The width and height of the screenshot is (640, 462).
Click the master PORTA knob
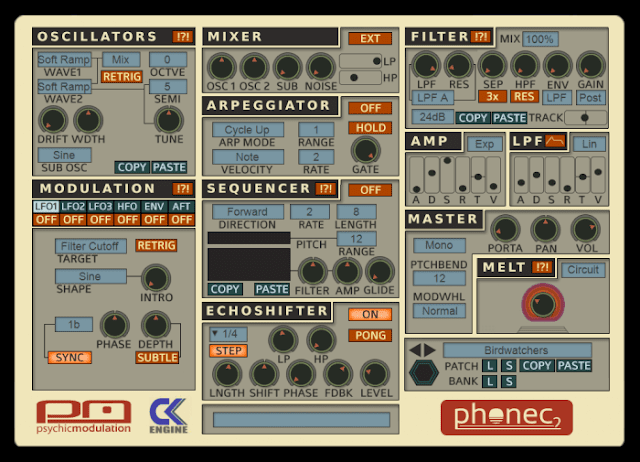click(x=505, y=229)
